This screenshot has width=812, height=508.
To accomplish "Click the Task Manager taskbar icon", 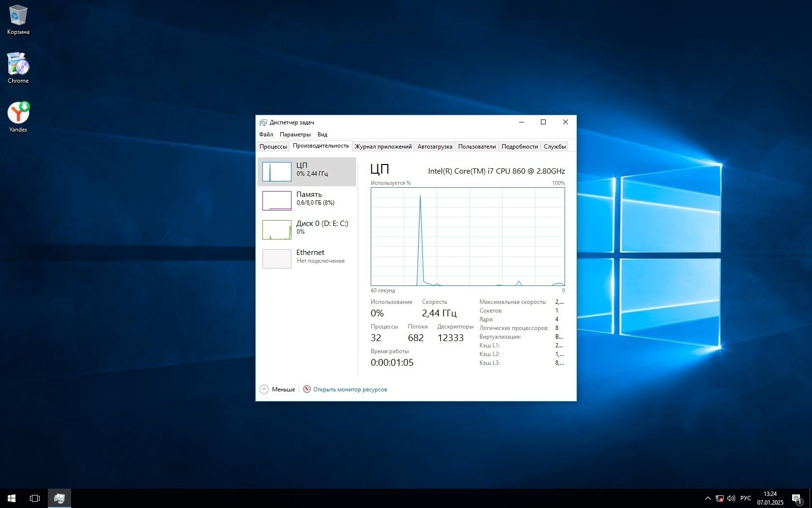I will (59, 498).
